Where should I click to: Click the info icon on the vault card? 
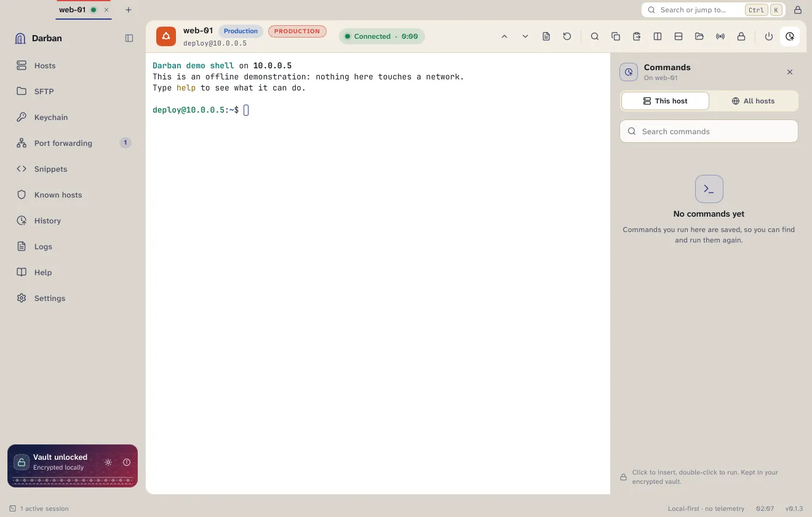pyautogui.click(x=127, y=462)
